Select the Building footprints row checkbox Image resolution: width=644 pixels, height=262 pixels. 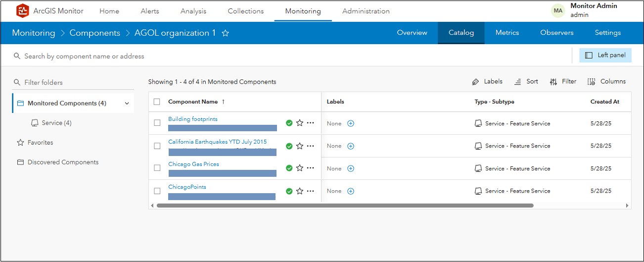coord(157,123)
